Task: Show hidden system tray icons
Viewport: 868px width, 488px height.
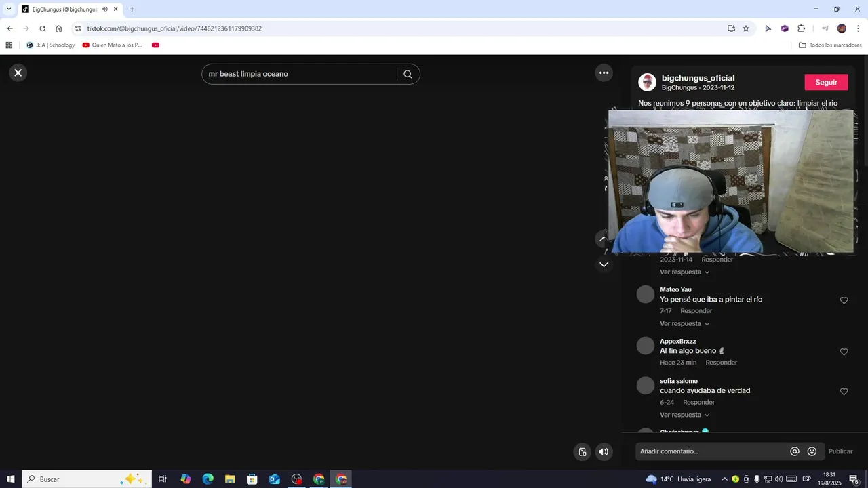Action: (724, 479)
